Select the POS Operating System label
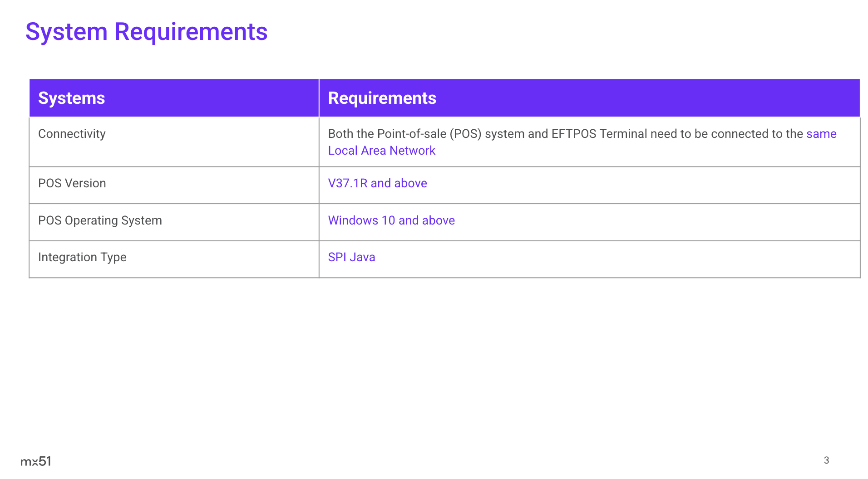868x479 pixels. click(x=100, y=220)
